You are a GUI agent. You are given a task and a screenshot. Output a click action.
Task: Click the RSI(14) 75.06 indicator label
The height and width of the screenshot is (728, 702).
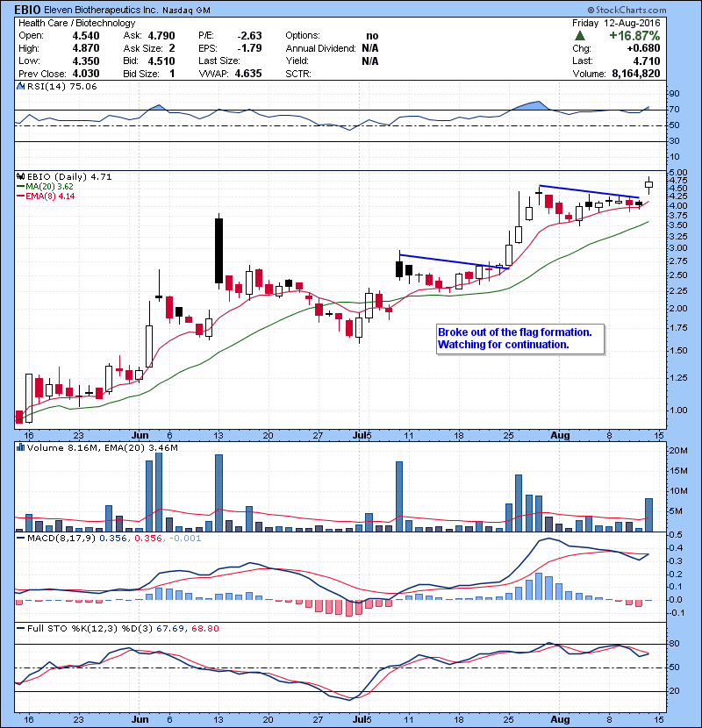(x=61, y=86)
